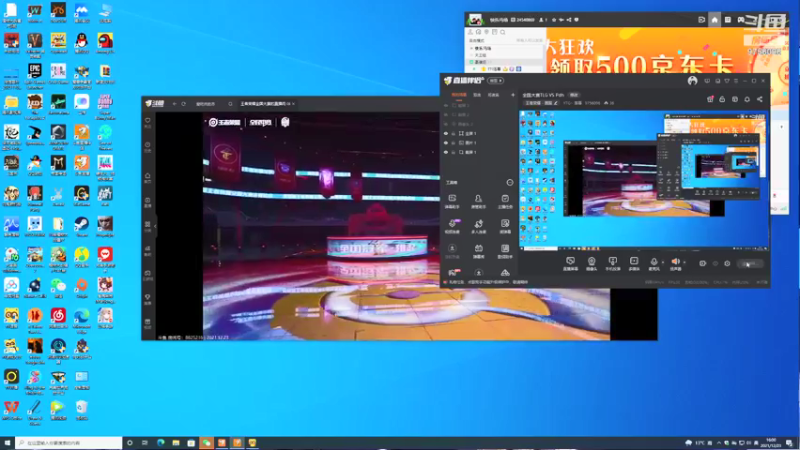Viewport: 800px width, 450px height.
Task: Refresh page in Douyu browser window
Action: click(x=184, y=104)
